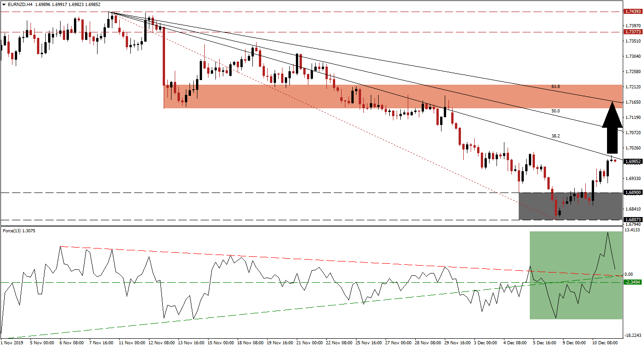Screen dimensions: 644x348
Task: Open the symbol dropdown arrow beside EURNZD
Action: pos(5,5)
